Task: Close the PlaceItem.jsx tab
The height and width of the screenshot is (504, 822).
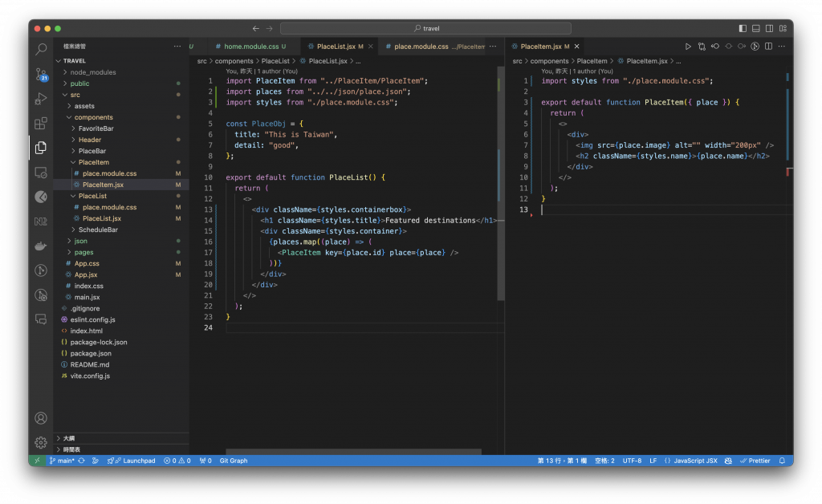Action: click(x=576, y=47)
